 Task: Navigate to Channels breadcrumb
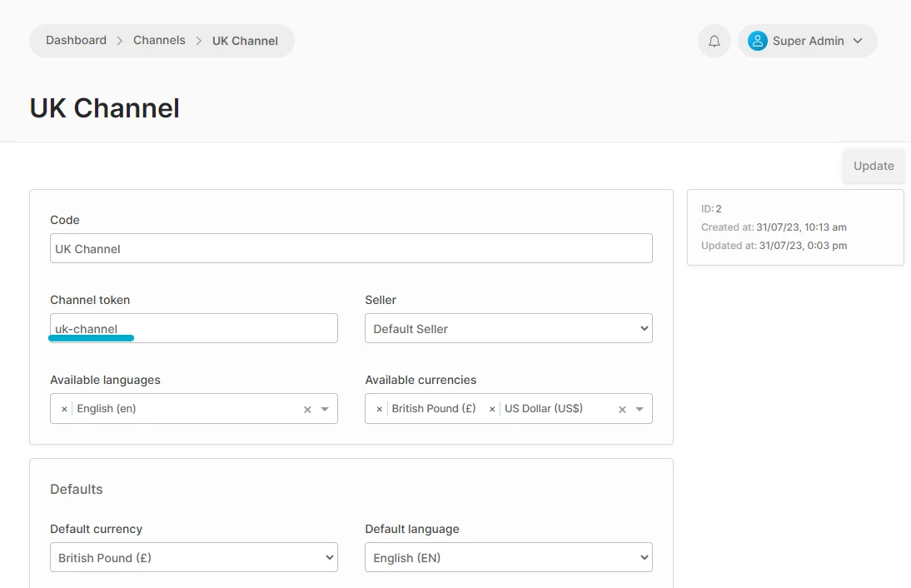[x=159, y=40]
